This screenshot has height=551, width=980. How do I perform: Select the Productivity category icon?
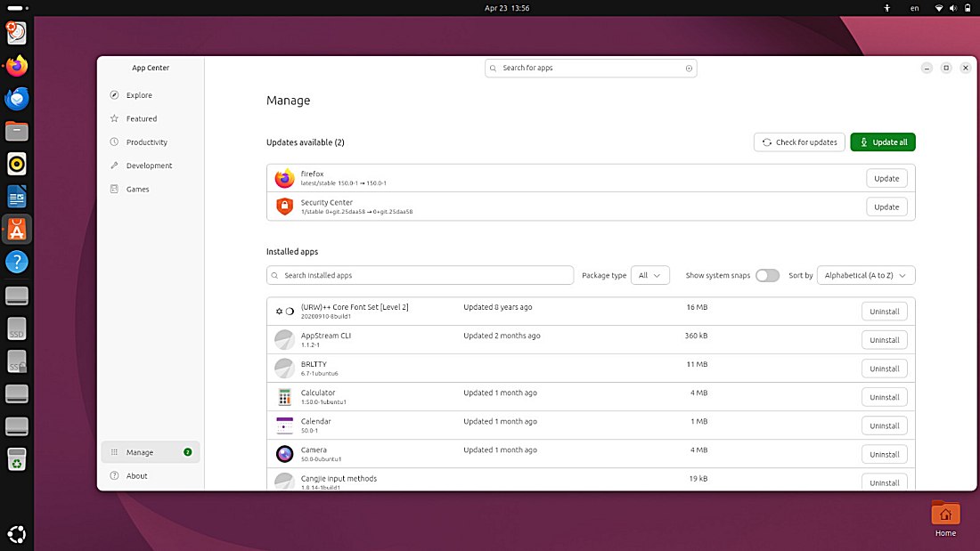pyautogui.click(x=114, y=142)
